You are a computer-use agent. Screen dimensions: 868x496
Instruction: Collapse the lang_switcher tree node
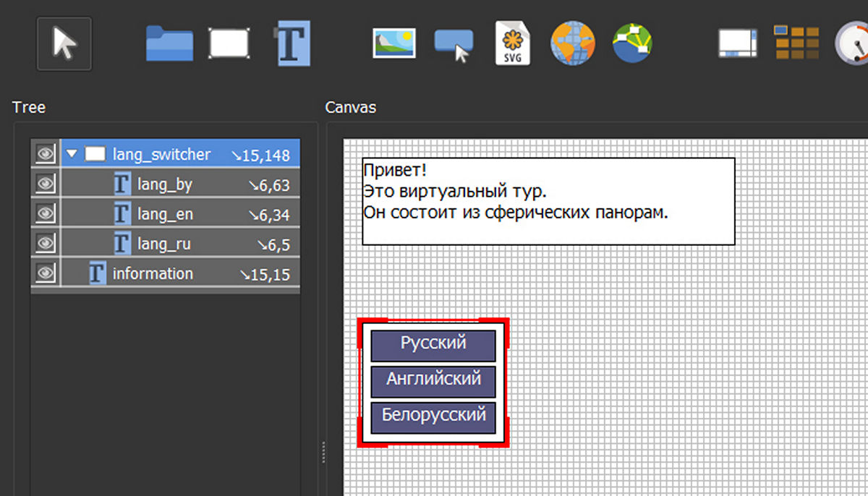click(x=72, y=154)
